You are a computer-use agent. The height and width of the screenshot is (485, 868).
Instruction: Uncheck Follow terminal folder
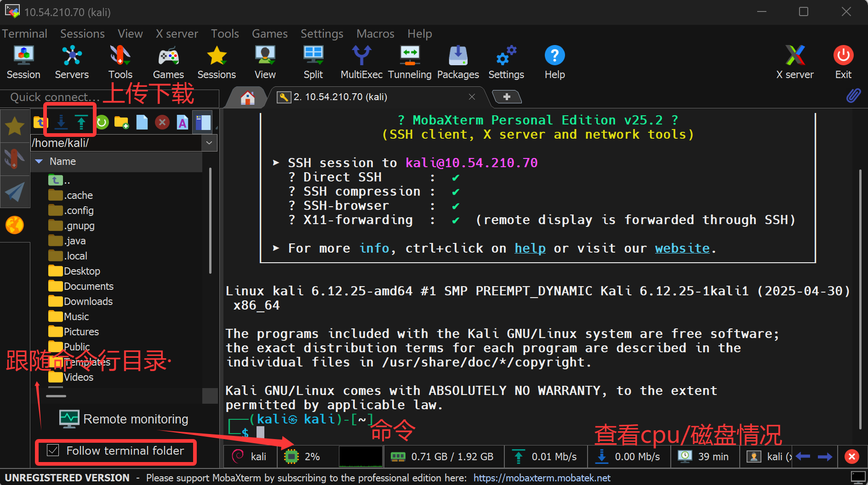point(53,451)
